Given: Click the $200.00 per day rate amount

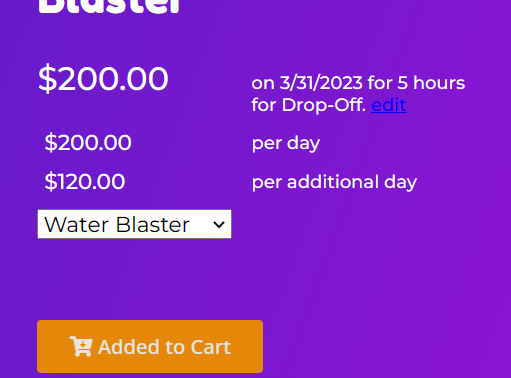Looking at the screenshot, I should (x=88, y=143).
